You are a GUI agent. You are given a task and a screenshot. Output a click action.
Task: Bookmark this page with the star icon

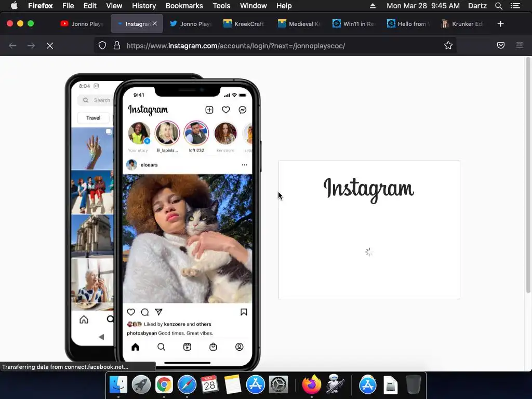click(448, 46)
